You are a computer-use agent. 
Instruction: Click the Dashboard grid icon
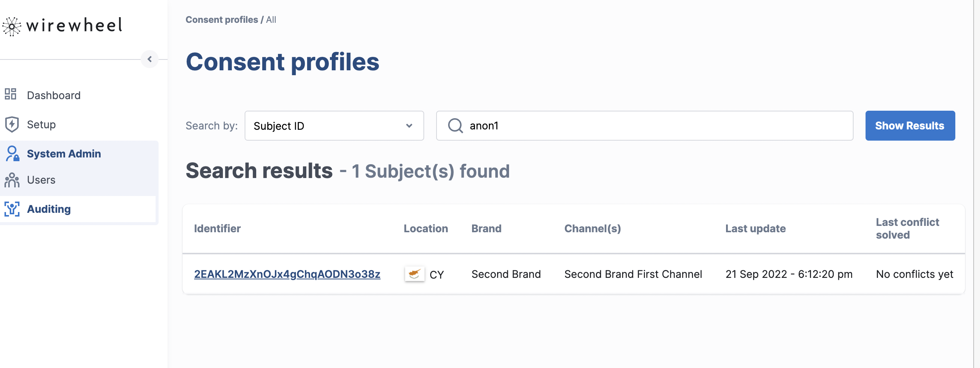pyautogui.click(x=10, y=94)
